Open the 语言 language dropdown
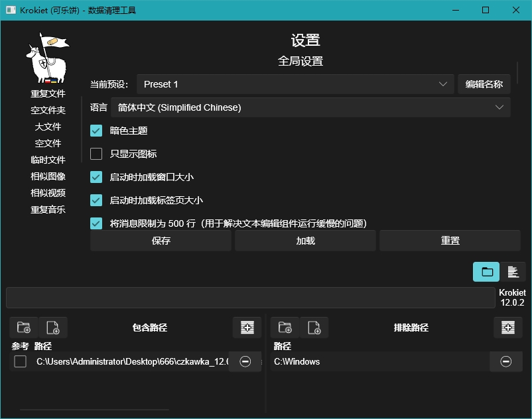The image size is (532, 419). (x=310, y=107)
